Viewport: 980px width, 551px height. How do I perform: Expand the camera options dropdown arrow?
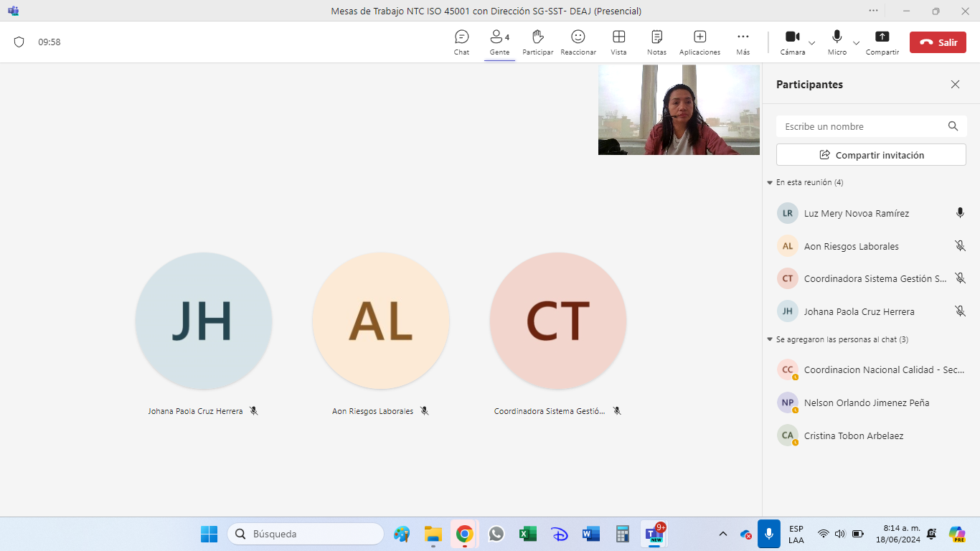[812, 43]
